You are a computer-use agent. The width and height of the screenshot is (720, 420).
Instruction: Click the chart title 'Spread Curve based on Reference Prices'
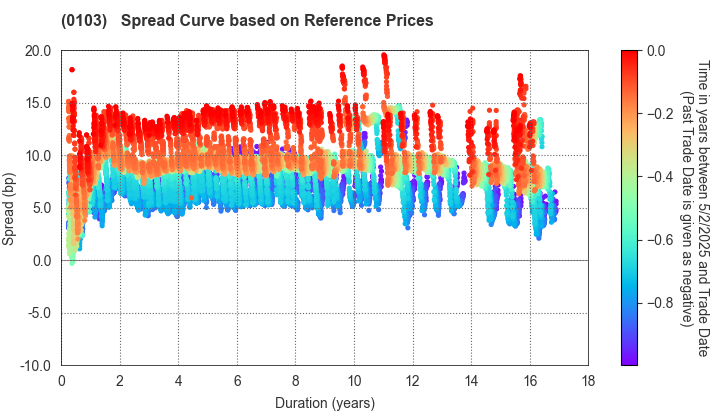277,21
